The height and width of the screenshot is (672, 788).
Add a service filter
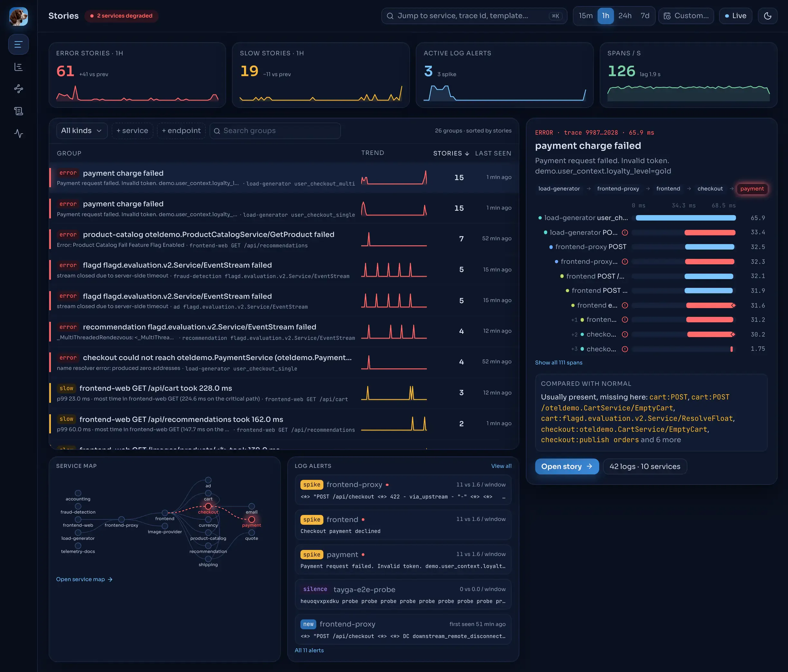132,131
